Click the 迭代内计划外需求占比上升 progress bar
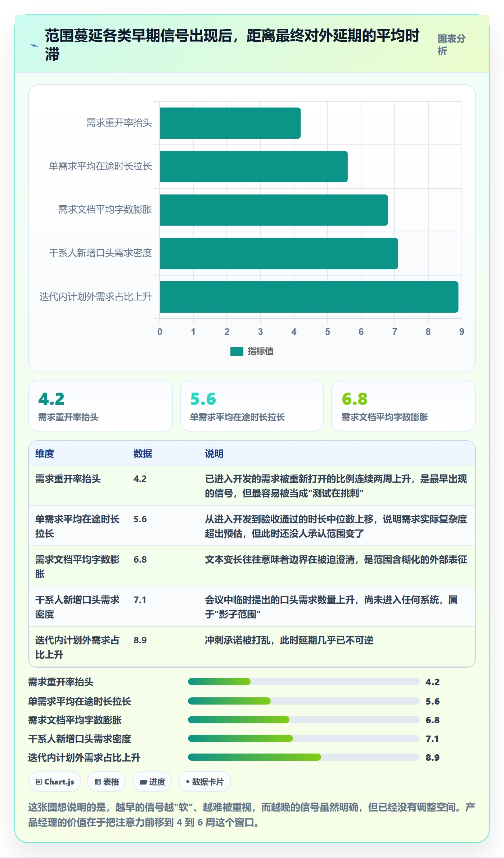The height and width of the screenshot is (858, 504). click(x=303, y=757)
